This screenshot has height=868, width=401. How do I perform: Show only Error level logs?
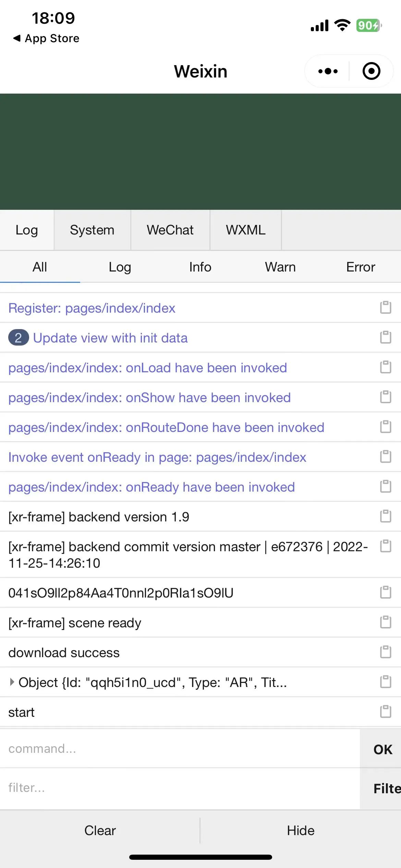[361, 267]
